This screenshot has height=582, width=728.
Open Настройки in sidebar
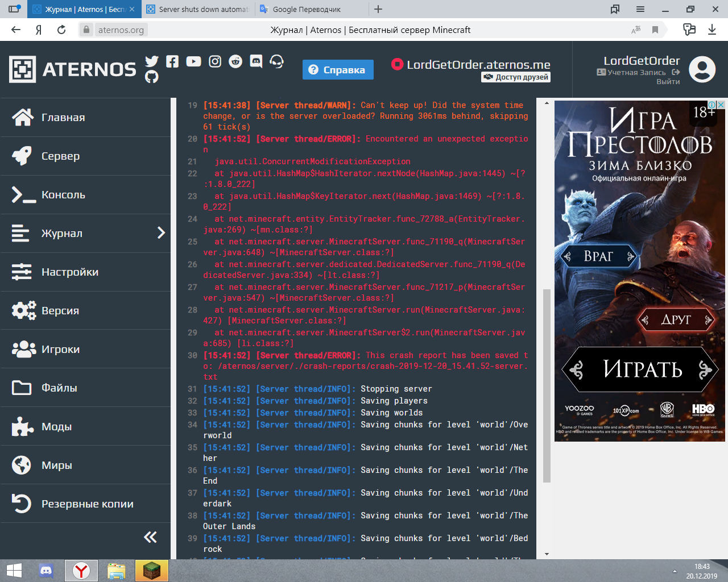pyautogui.click(x=85, y=272)
